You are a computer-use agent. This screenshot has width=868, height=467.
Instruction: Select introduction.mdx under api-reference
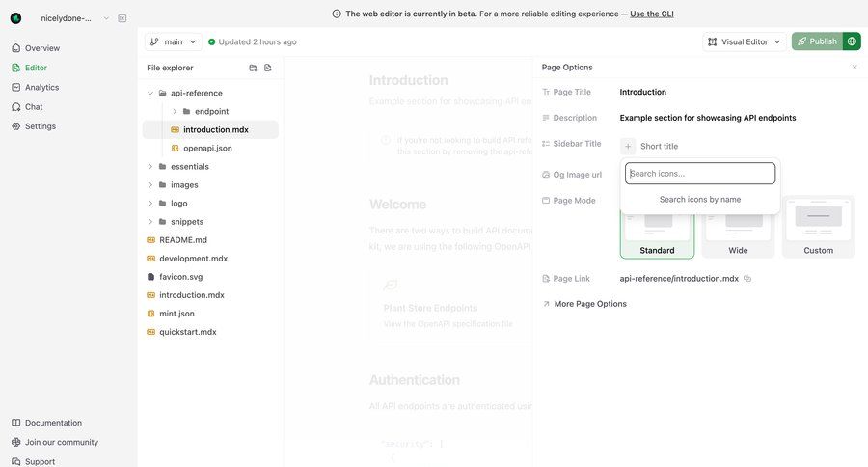(x=210, y=129)
